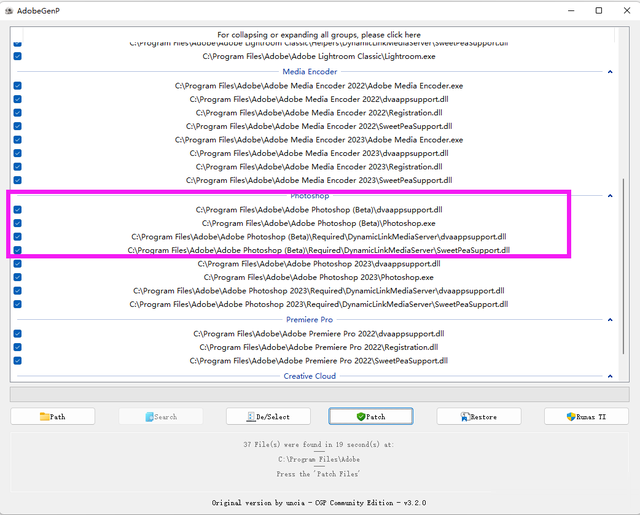Collapse the Premiere Pro group arrow
The width and height of the screenshot is (640, 515).
click(x=610, y=320)
